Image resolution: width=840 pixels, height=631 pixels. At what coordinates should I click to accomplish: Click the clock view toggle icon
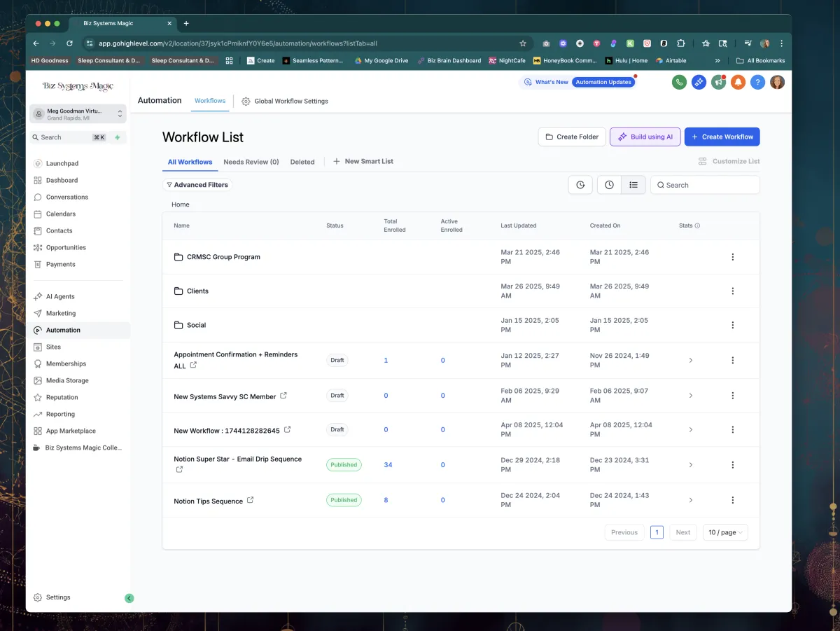(x=609, y=185)
